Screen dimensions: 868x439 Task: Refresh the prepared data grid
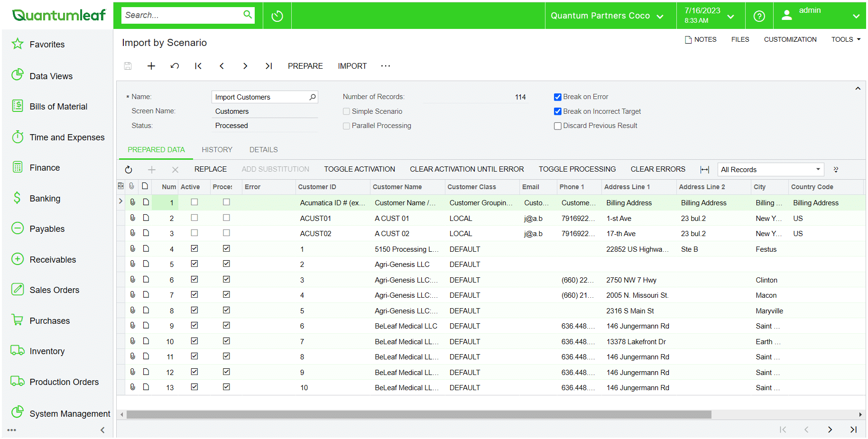click(x=129, y=170)
